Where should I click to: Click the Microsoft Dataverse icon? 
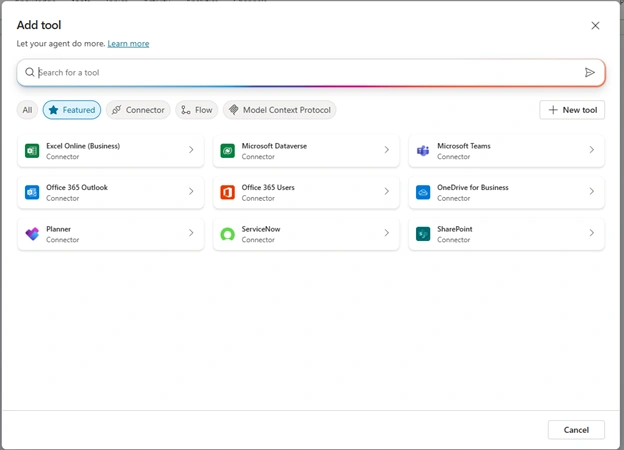[228, 151]
